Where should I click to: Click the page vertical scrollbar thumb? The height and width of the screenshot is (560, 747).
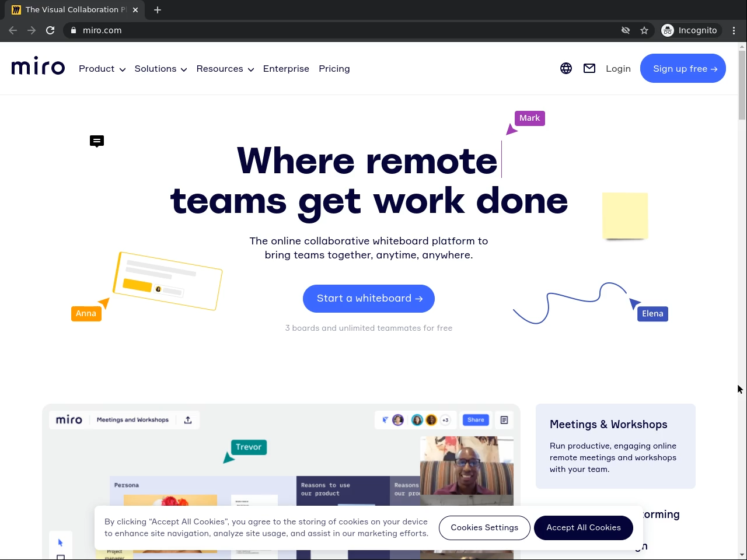pos(742,85)
